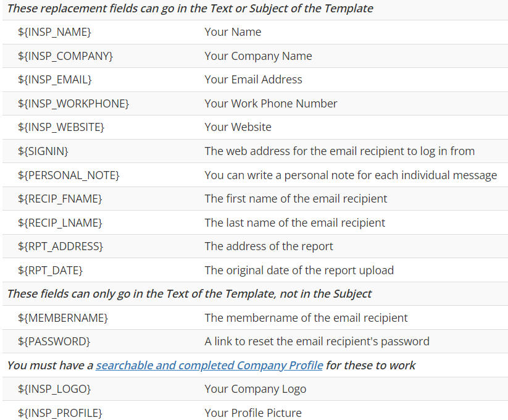The image size is (508, 420).
Task: Click the ${INSP_WEBSITE} field code
Action: (61, 127)
